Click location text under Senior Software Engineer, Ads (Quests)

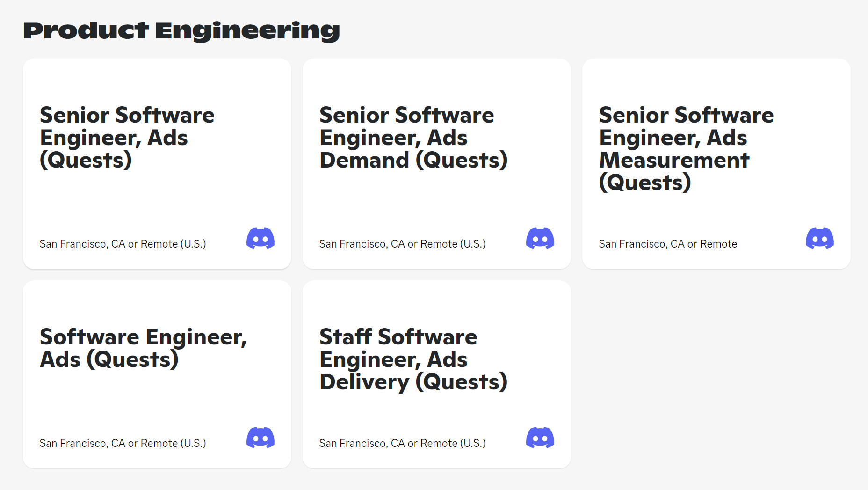pos(123,244)
